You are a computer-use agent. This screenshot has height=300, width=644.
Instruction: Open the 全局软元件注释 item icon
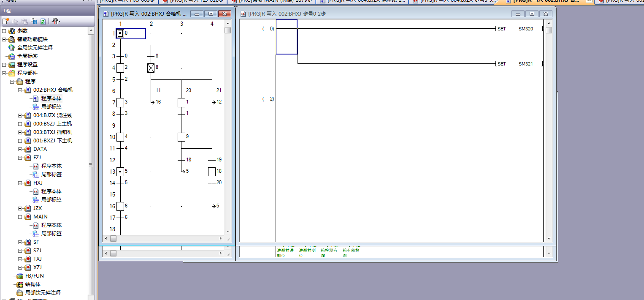pyautogui.click(x=12, y=48)
